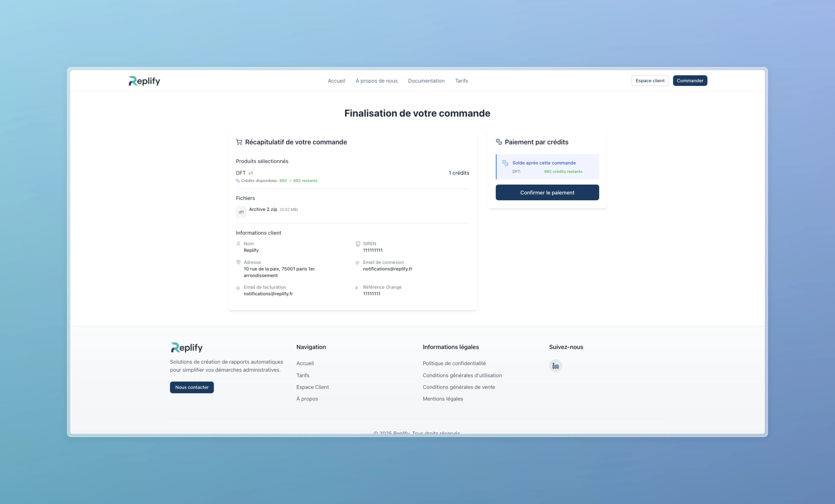Click the LinkedIn icon in footer
Image resolution: width=835 pixels, height=504 pixels.
pyautogui.click(x=556, y=366)
